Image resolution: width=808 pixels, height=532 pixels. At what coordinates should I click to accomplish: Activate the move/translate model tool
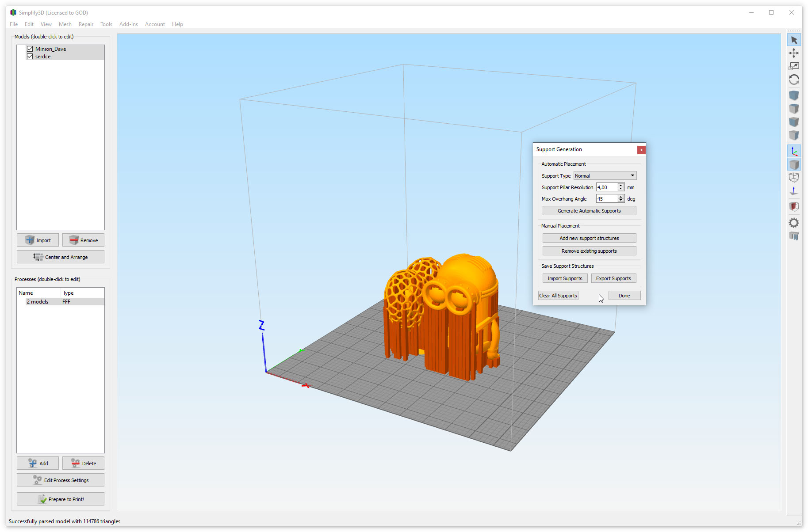pos(794,53)
